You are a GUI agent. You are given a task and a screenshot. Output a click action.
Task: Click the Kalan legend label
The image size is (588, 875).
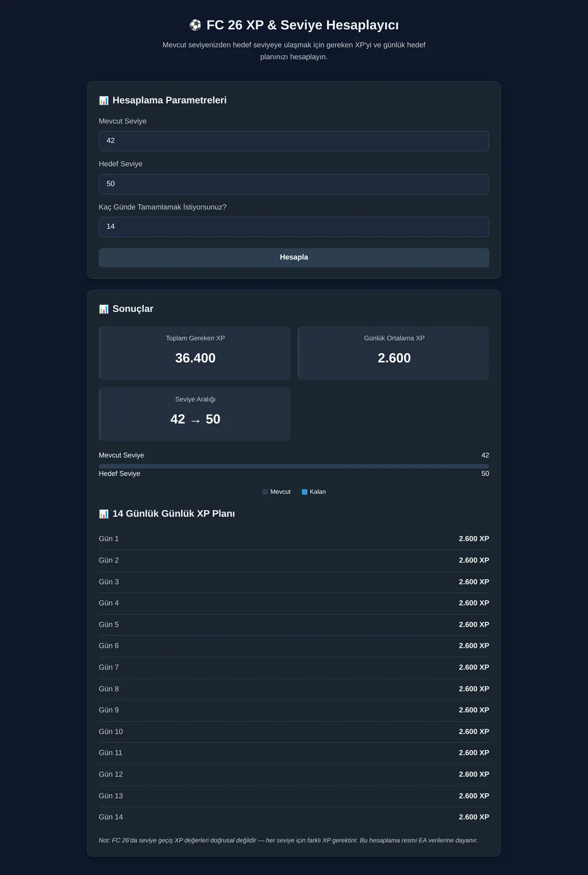coord(318,492)
